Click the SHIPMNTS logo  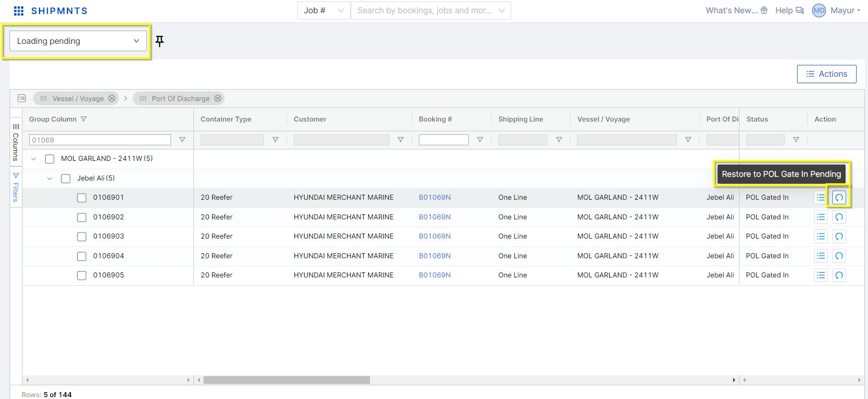coord(59,11)
